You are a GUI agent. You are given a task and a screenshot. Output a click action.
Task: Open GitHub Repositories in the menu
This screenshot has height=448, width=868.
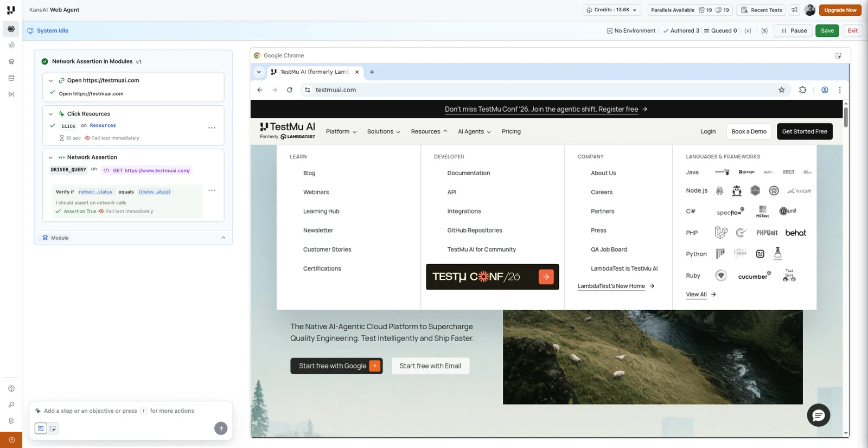[x=475, y=231]
